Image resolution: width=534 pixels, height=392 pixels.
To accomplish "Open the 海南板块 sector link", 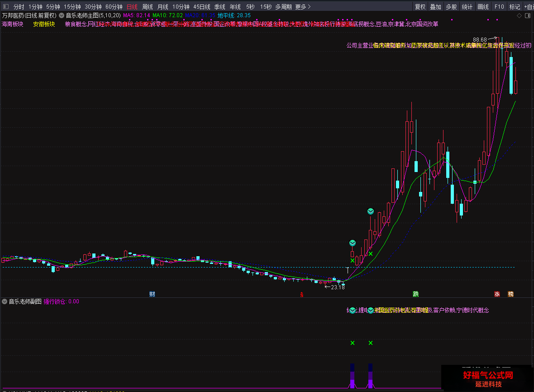I will point(13,24).
